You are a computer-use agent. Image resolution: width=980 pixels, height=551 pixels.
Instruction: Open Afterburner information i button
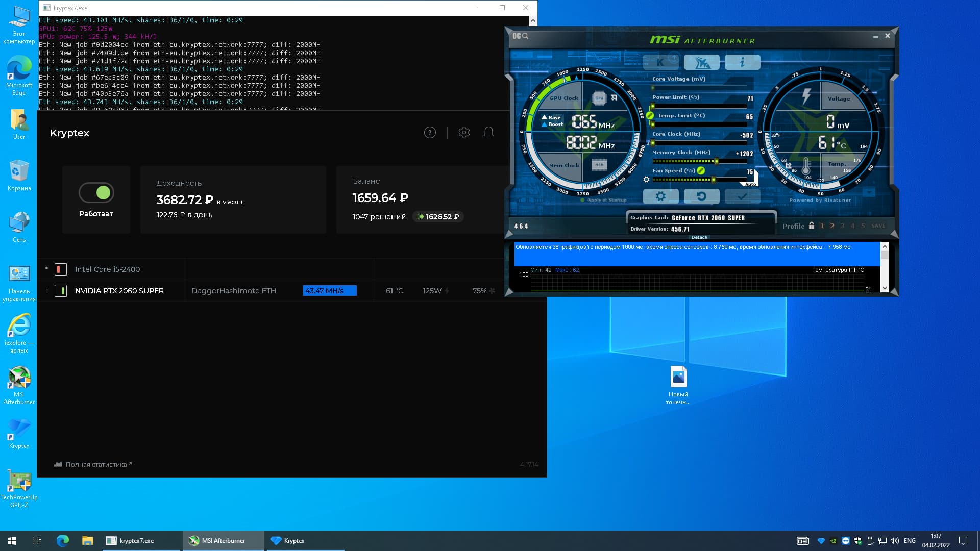(x=742, y=62)
